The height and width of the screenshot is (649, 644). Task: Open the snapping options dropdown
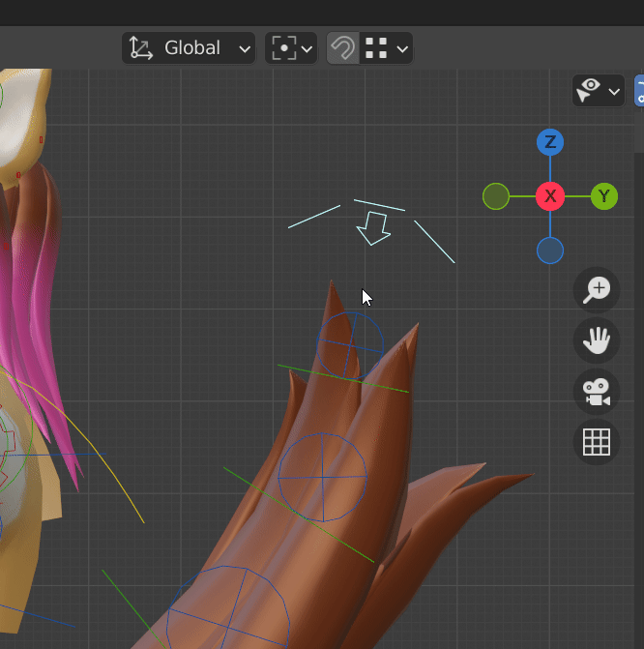tap(386, 48)
